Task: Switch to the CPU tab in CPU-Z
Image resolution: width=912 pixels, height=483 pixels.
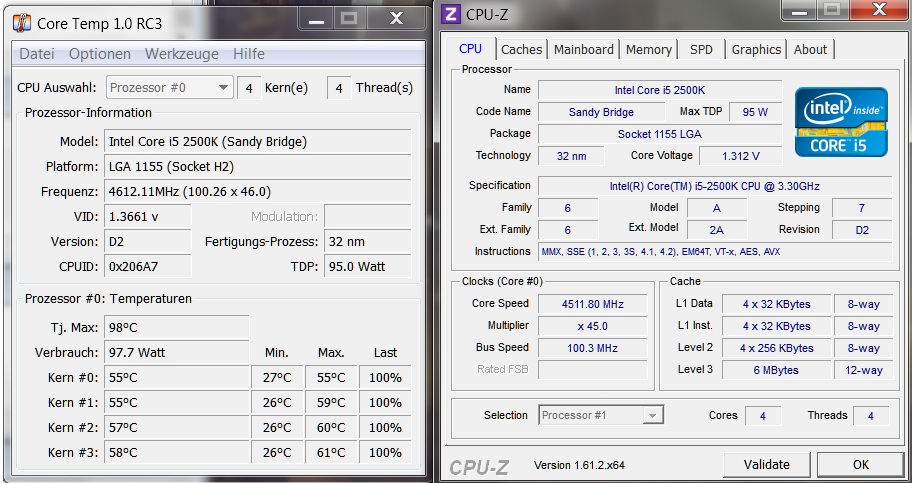Action: pyautogui.click(x=471, y=49)
